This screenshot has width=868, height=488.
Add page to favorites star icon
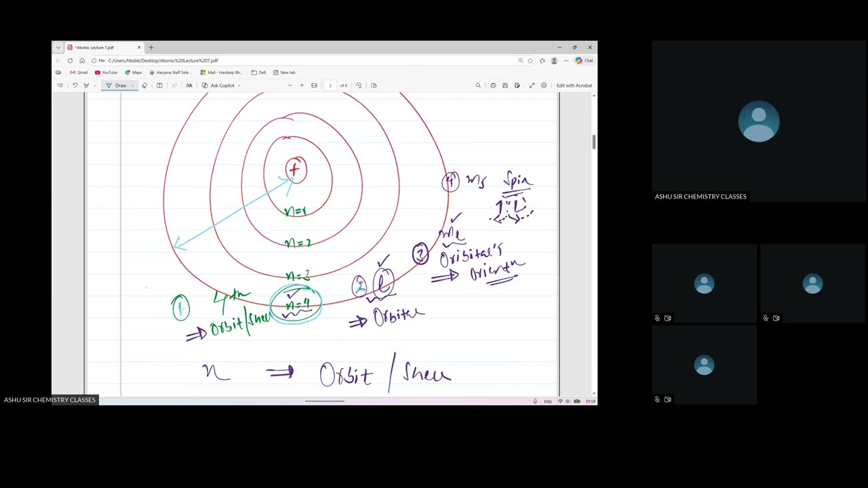[530, 60]
